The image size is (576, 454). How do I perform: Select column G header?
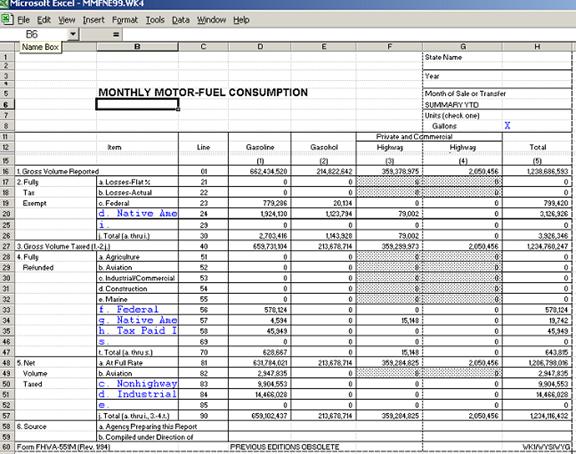pos(462,47)
